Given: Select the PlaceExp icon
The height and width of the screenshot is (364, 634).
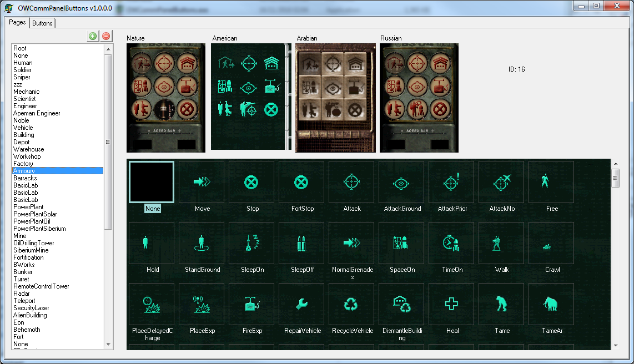Looking at the screenshot, I should click(202, 304).
